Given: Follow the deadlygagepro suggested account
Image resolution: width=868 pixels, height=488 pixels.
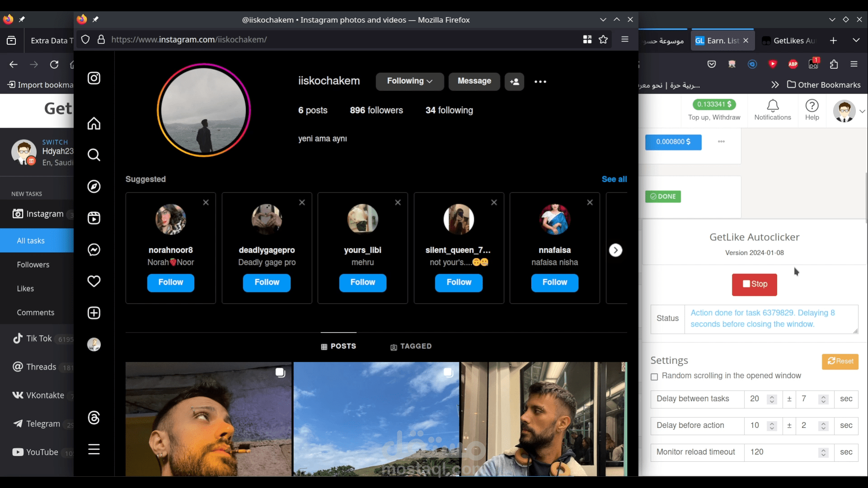Looking at the screenshot, I should [267, 282].
